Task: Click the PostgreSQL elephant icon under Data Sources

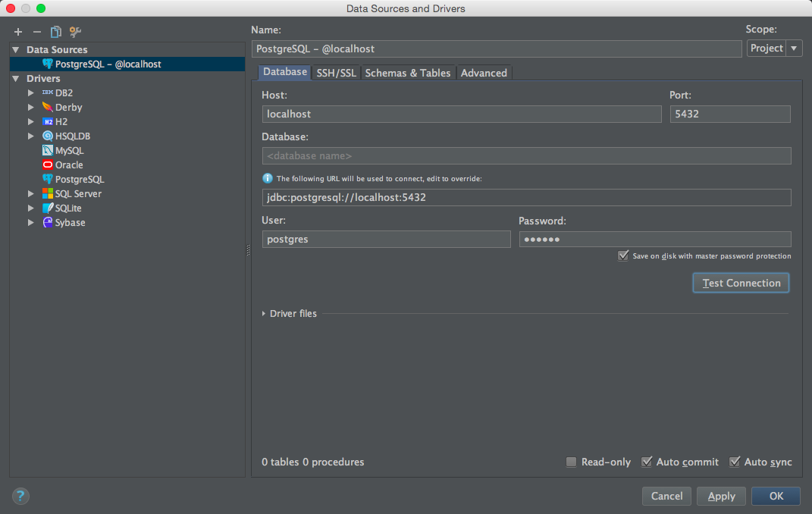Action: click(x=48, y=64)
